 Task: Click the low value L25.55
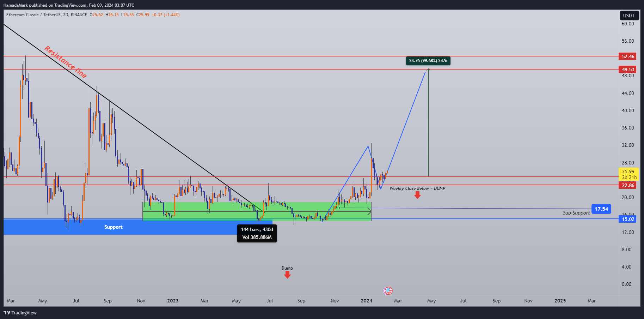[128, 15]
